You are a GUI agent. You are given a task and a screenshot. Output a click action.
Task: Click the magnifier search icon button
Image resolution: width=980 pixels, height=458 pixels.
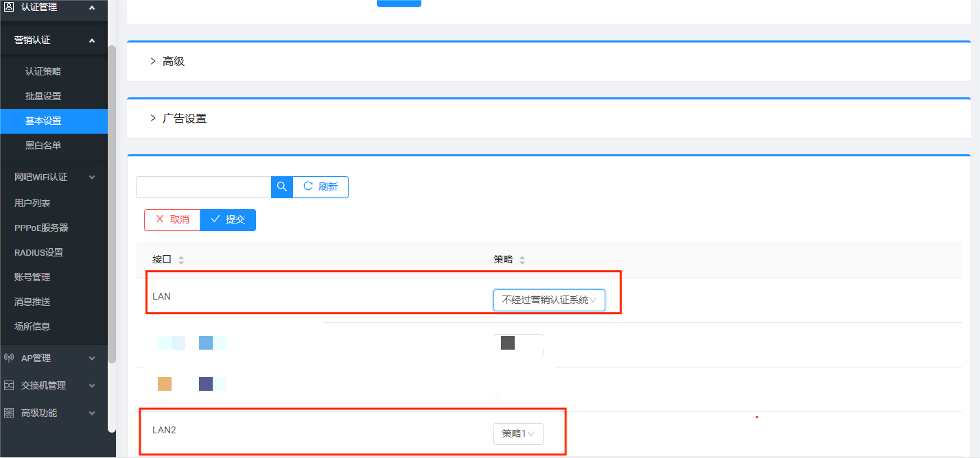[282, 187]
